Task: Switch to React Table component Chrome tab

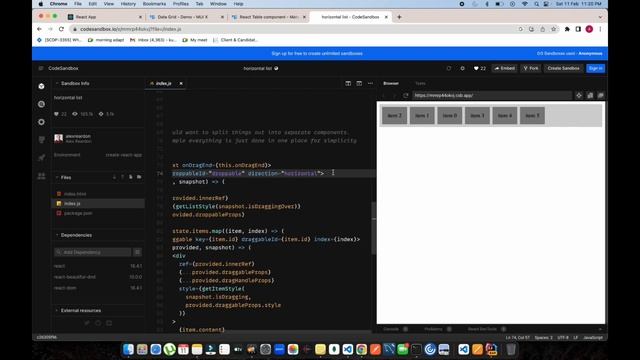Action: pos(269,17)
